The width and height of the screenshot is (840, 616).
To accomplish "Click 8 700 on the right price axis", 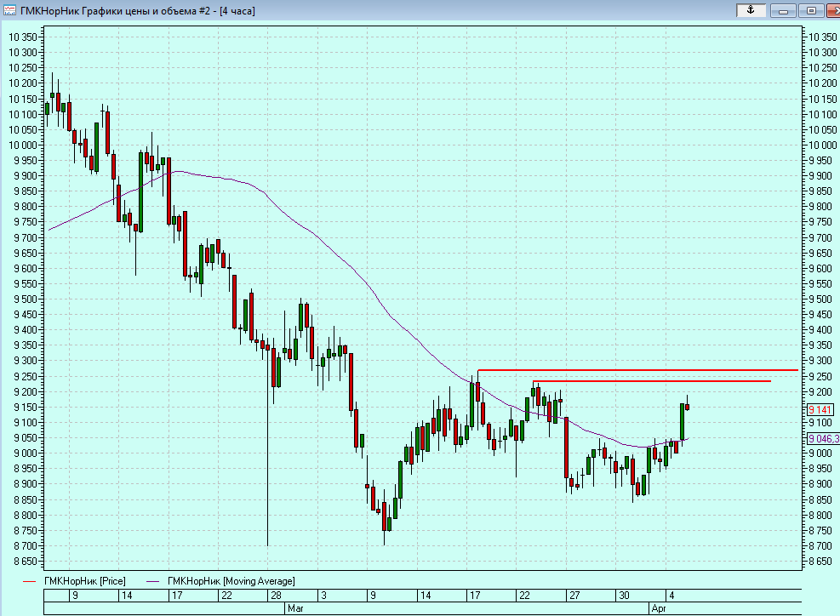I will [x=820, y=546].
